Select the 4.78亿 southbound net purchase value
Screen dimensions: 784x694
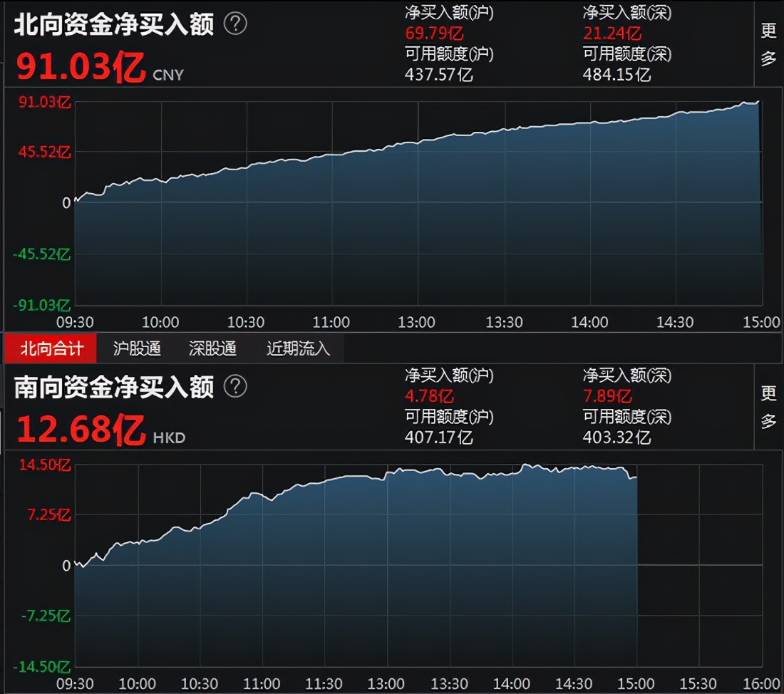(x=430, y=395)
